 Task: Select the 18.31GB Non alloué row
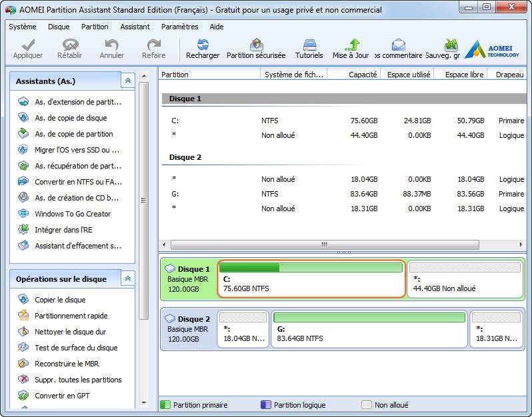(x=344, y=208)
